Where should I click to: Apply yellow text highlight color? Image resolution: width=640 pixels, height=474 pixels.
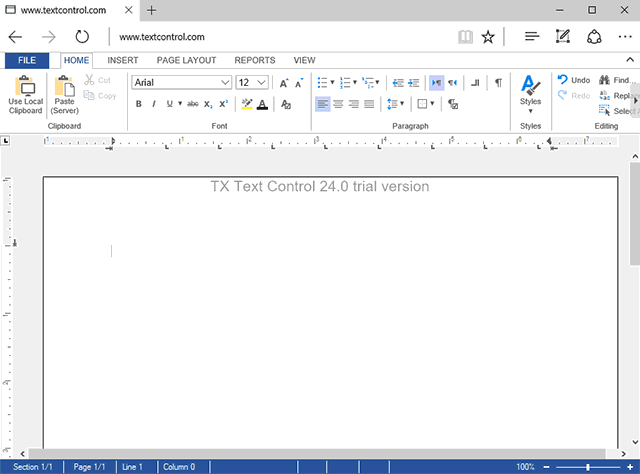[247, 104]
